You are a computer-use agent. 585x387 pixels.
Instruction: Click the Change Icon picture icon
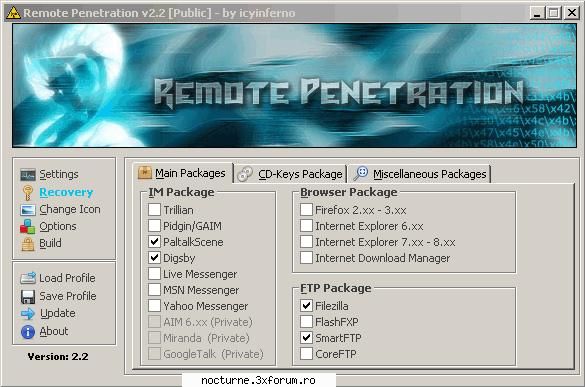click(x=28, y=210)
